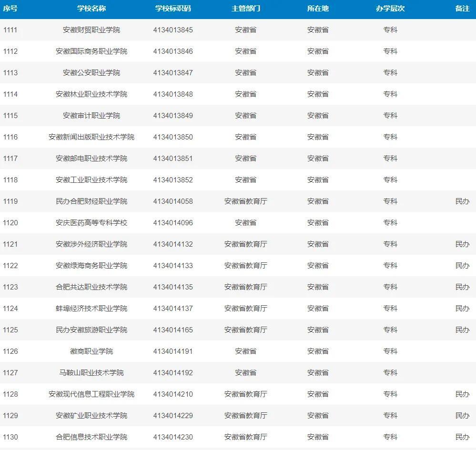The width and height of the screenshot is (476, 450).
Task: Select school name 合肥共达职业技术学院
Action: (91, 287)
